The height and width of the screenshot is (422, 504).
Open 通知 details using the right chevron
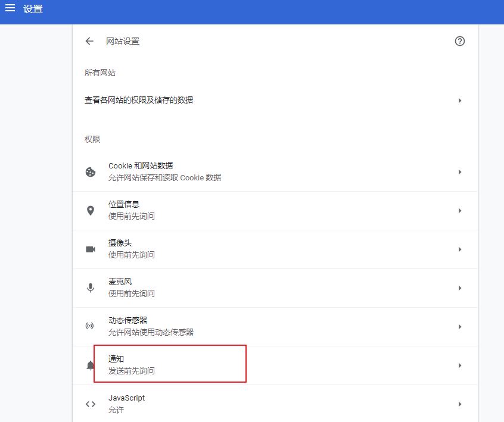click(459, 365)
